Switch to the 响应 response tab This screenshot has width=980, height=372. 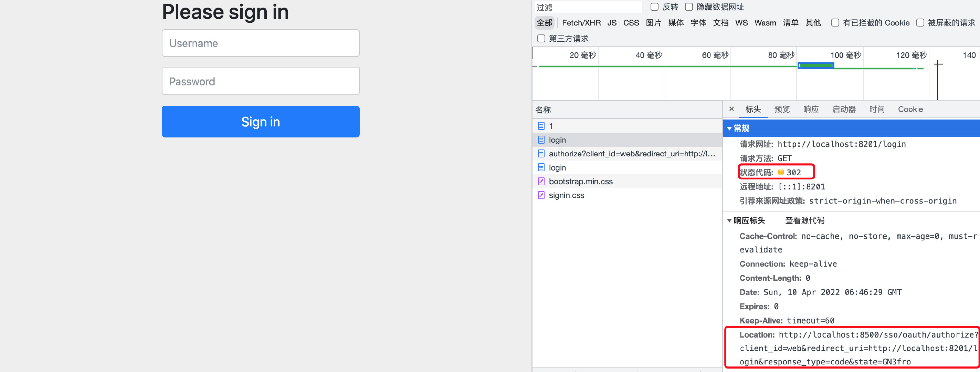tap(811, 109)
